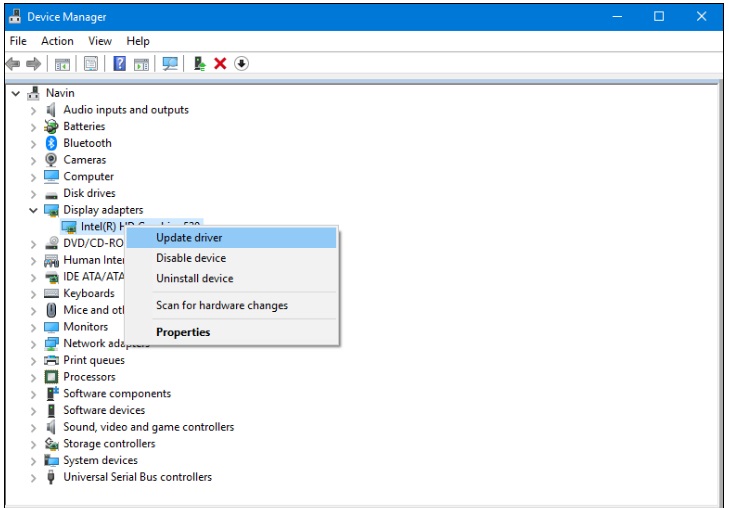Click the down-arrow disable device icon

[x=241, y=64]
